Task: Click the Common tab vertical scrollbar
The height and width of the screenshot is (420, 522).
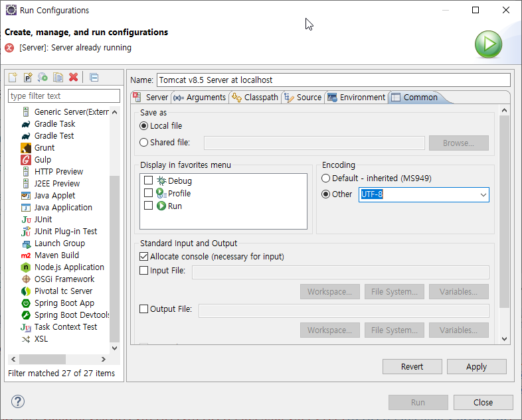Action: pyautogui.click(x=504, y=212)
